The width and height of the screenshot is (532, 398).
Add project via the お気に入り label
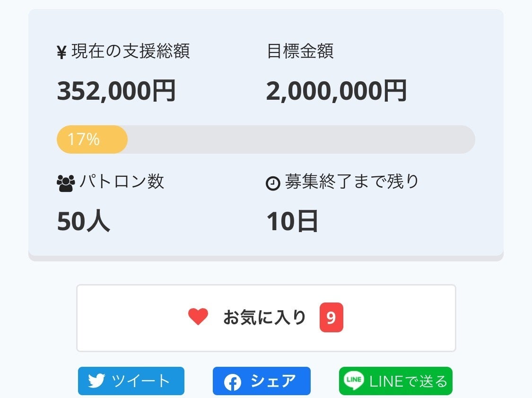tap(265, 318)
